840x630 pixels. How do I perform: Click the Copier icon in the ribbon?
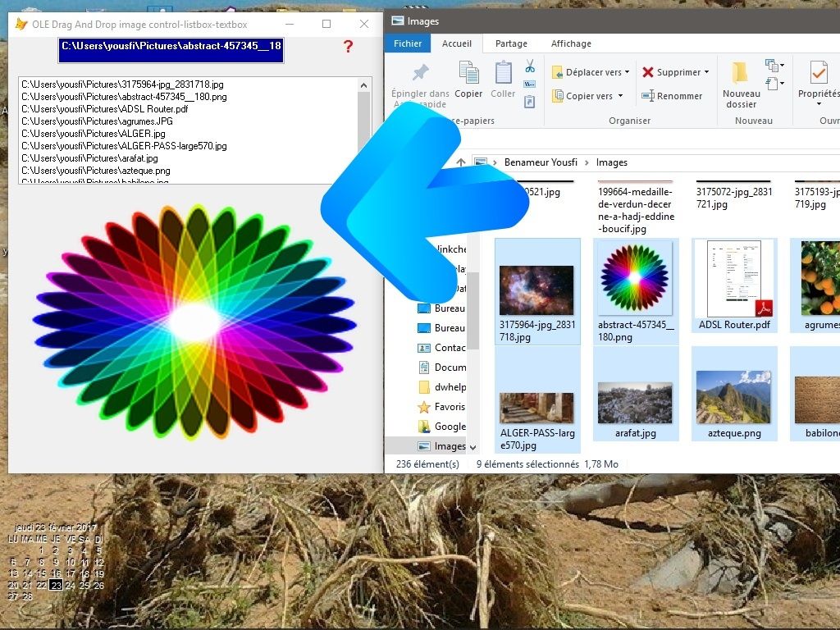coord(469,73)
